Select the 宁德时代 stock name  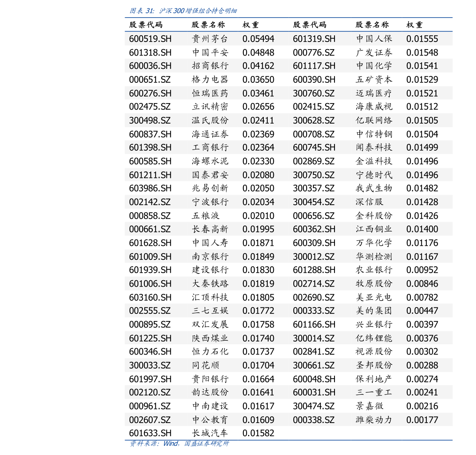pyautogui.click(x=374, y=175)
